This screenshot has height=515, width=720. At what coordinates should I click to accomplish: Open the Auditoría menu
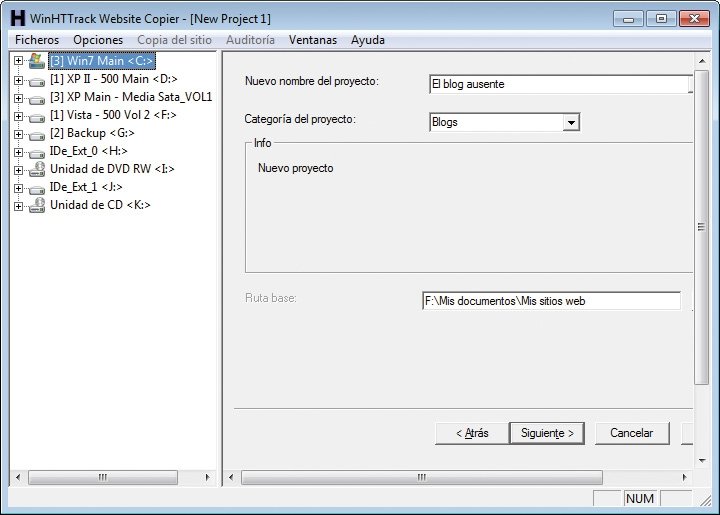pyautogui.click(x=250, y=40)
